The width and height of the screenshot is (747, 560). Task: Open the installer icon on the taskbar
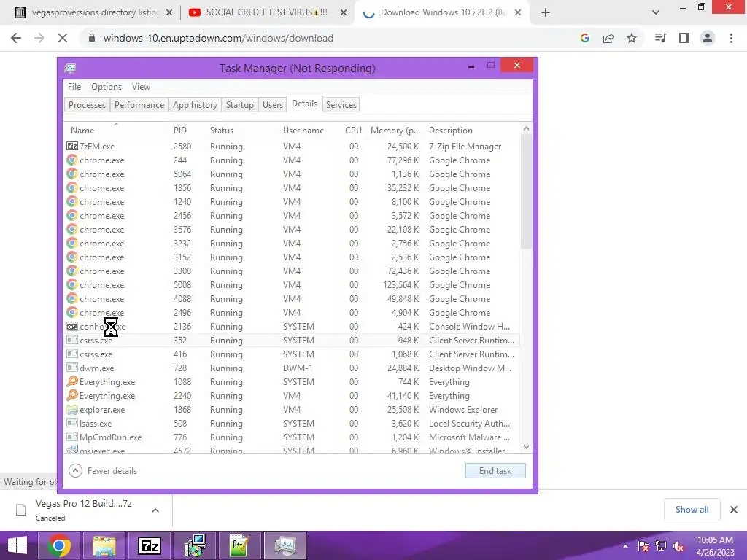click(194, 545)
